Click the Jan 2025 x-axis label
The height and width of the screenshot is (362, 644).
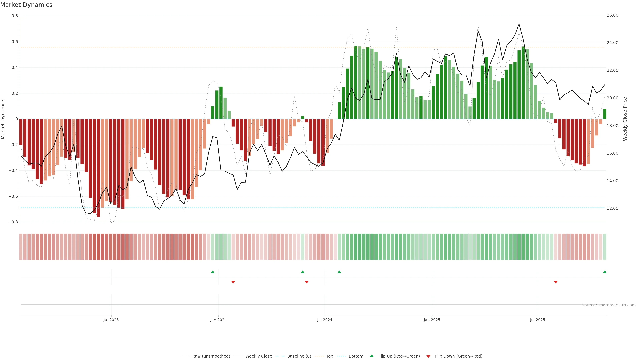pos(432,320)
